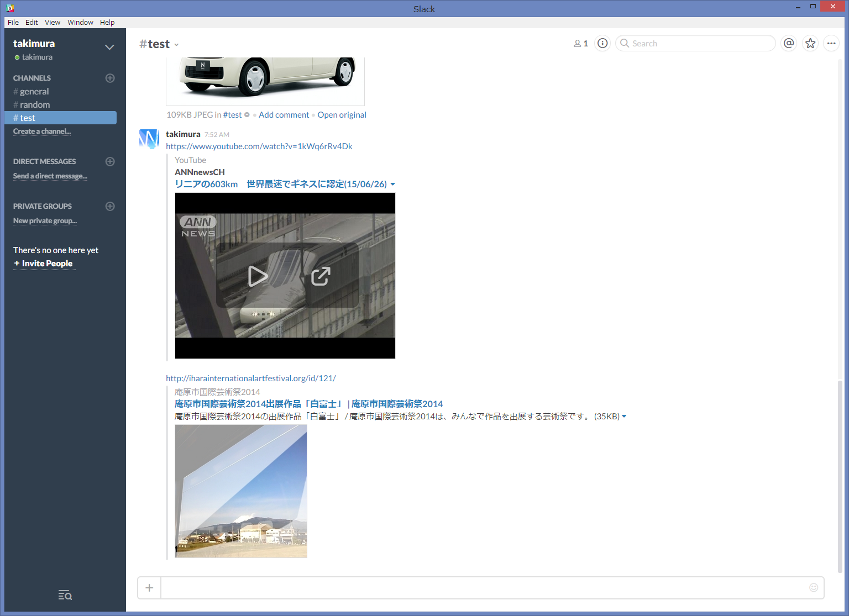849x616 pixels.
Task: Add a new channel plus icon
Action: click(110, 78)
